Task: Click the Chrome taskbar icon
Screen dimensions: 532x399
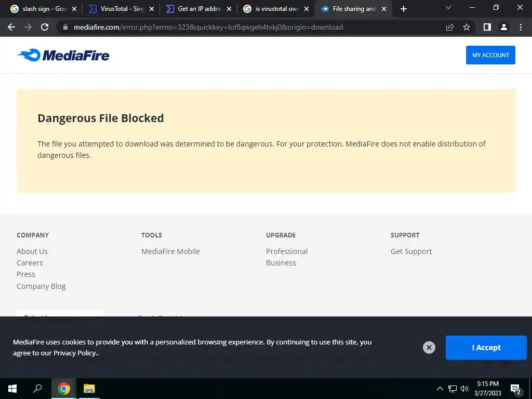Action: pyautogui.click(x=64, y=389)
